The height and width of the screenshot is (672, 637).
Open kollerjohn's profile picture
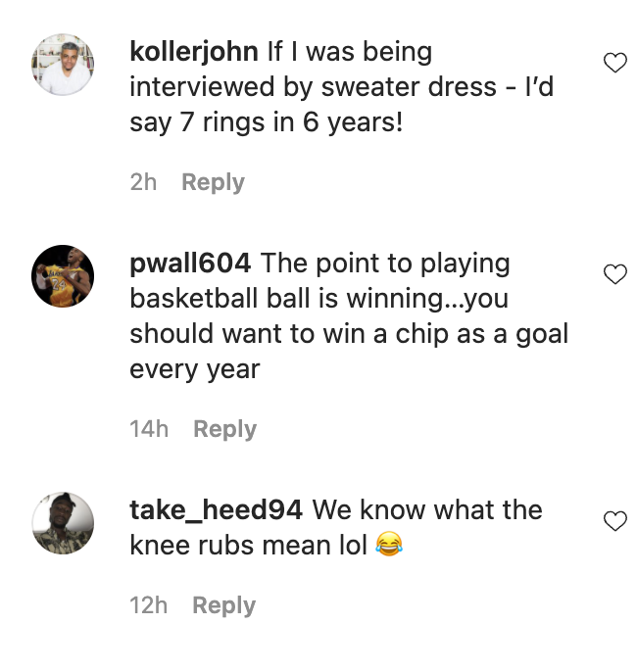click(64, 65)
